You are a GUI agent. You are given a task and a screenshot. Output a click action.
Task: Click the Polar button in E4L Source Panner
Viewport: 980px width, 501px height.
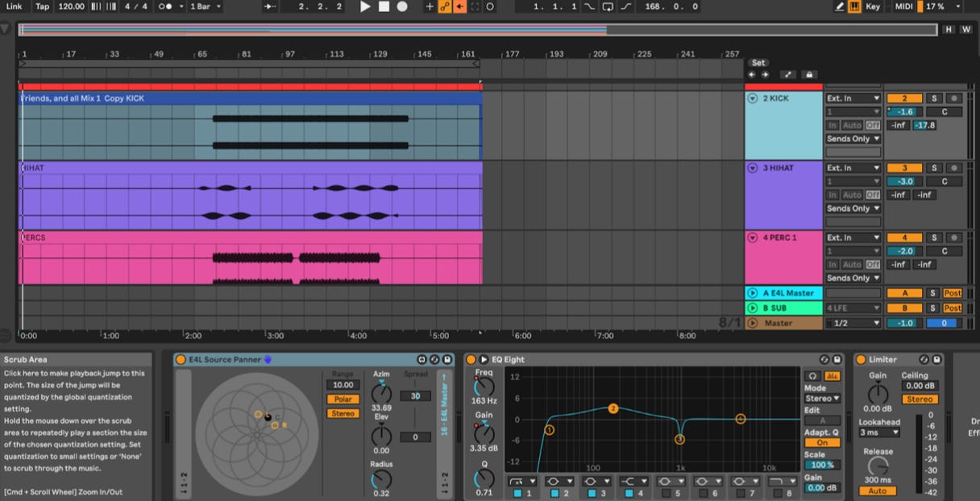(x=343, y=400)
